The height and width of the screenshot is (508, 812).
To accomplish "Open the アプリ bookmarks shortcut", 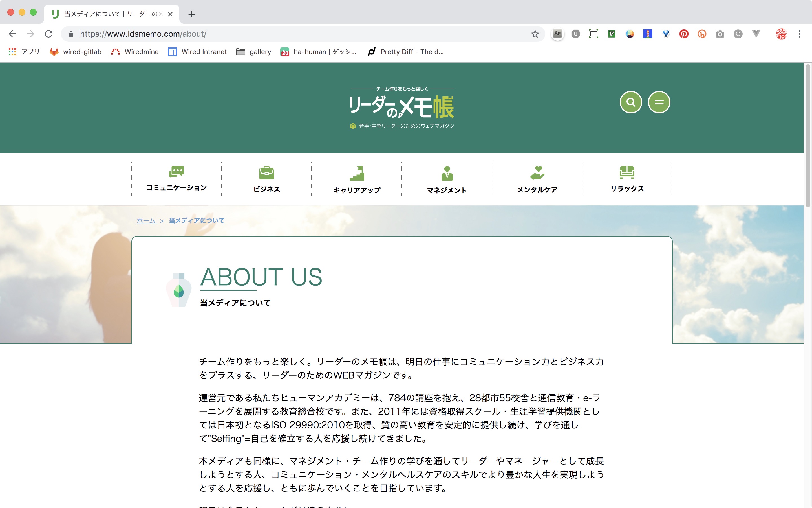I will [24, 52].
